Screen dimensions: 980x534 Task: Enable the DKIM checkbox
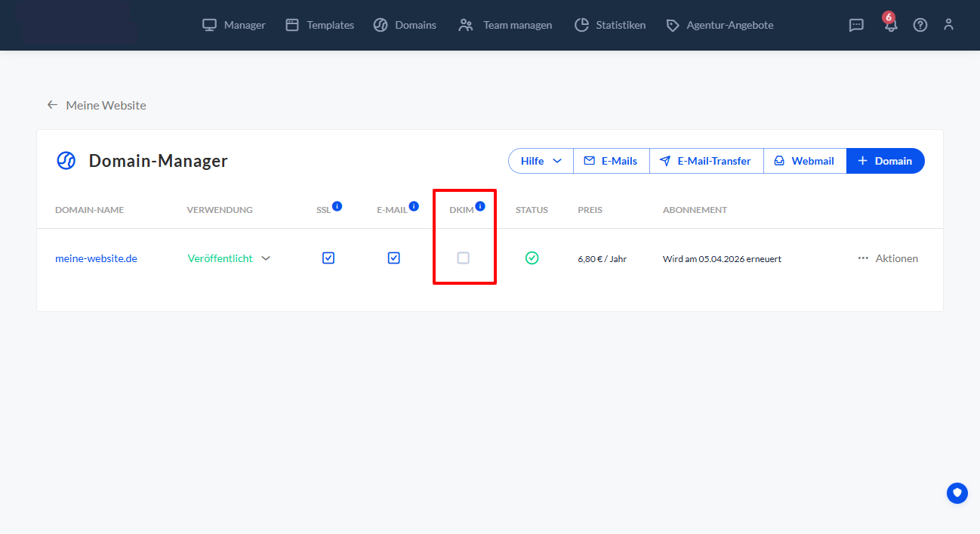pos(464,258)
